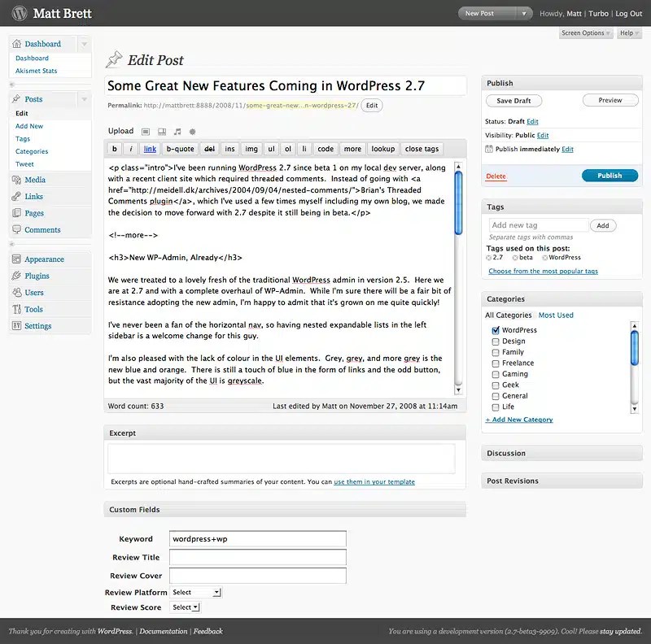The width and height of the screenshot is (651, 644).
Task: Insert a b-quote tag from toolbar
Action: click(x=180, y=149)
